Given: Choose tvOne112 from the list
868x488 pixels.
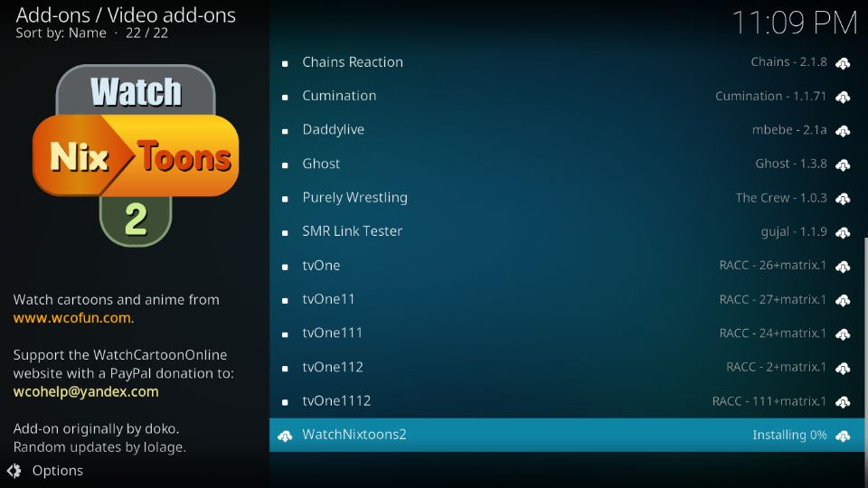Looking at the screenshot, I should tap(567, 367).
